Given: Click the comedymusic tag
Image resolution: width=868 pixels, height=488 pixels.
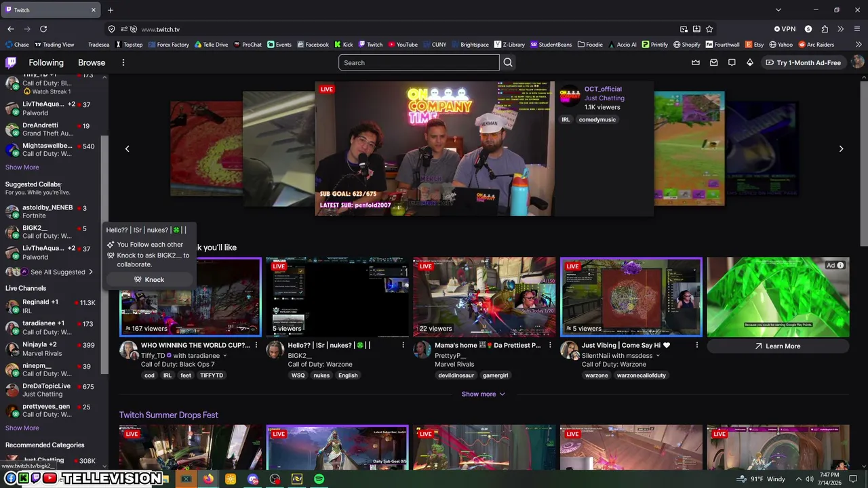Looking at the screenshot, I should click(597, 120).
